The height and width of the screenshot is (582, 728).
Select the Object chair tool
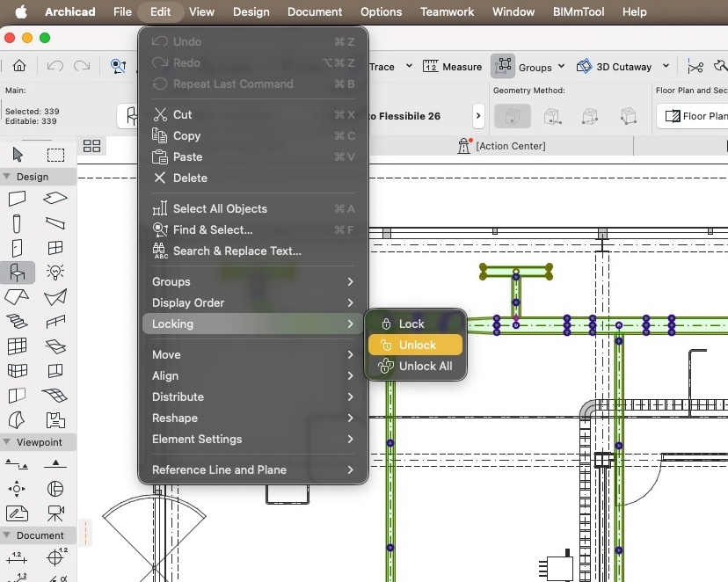(x=18, y=272)
